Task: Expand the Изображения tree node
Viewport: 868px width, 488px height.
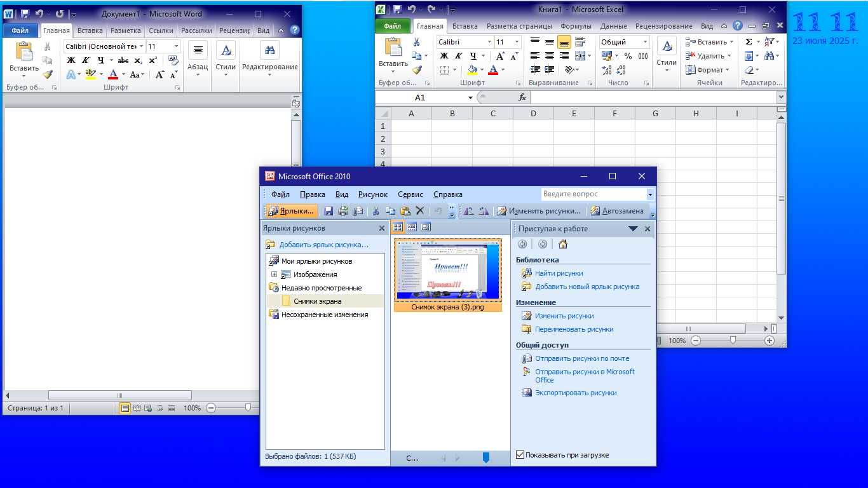Action: click(275, 274)
